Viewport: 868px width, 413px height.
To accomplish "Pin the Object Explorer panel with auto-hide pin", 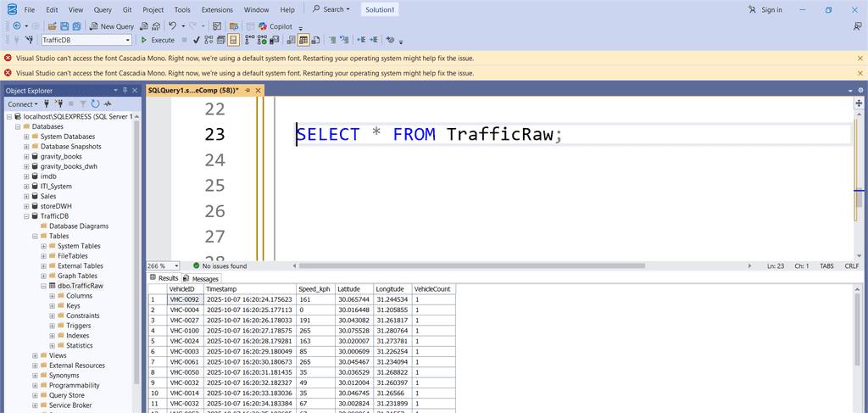I will (x=125, y=90).
